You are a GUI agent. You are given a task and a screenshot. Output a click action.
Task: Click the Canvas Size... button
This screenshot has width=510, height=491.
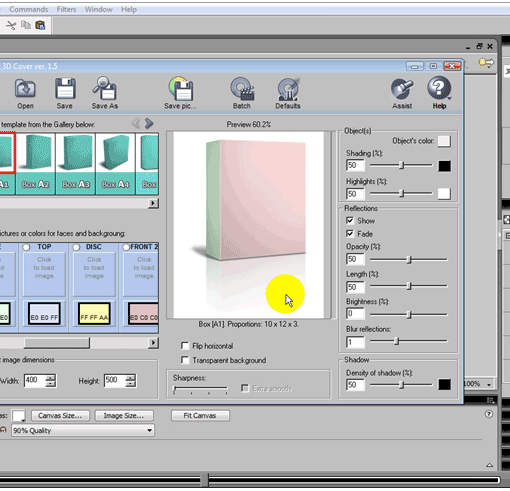click(60, 416)
